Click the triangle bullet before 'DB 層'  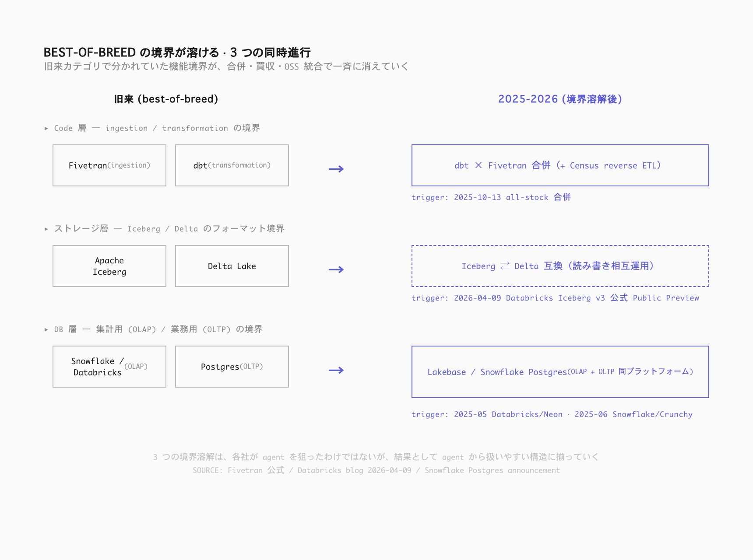pos(46,329)
